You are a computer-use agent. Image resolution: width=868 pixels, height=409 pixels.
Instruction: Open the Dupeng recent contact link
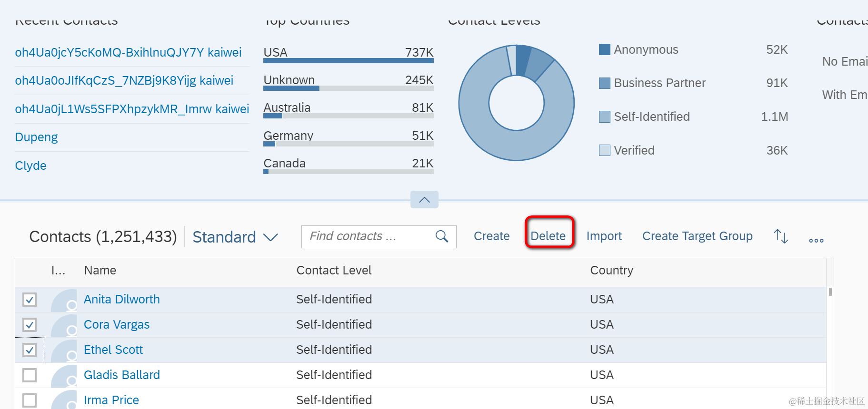[36, 137]
